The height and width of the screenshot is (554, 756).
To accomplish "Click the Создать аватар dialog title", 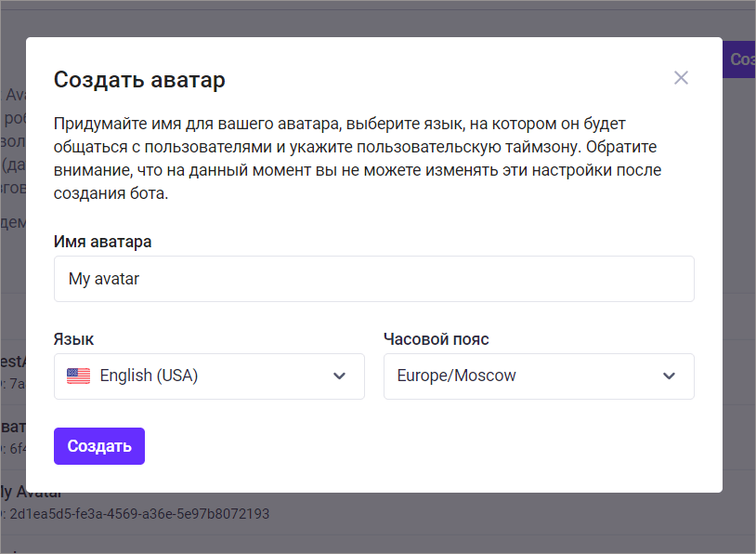I will [x=139, y=80].
